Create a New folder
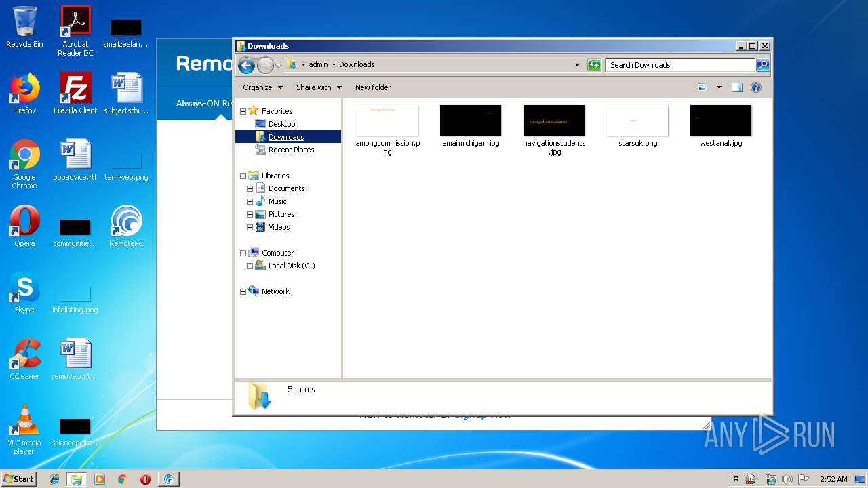 pyautogui.click(x=373, y=87)
